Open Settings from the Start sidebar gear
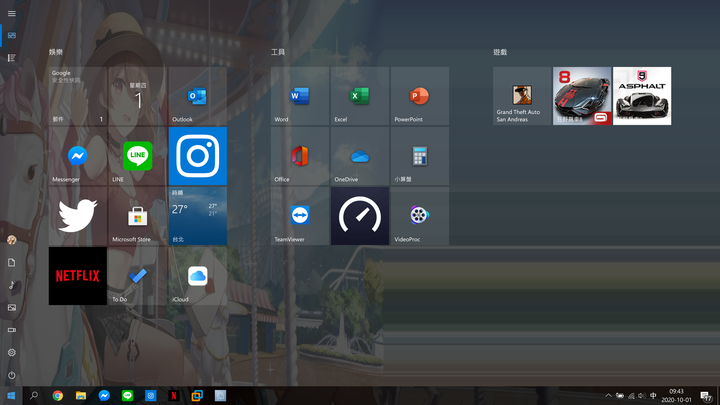The height and width of the screenshot is (405, 720). 11,353
